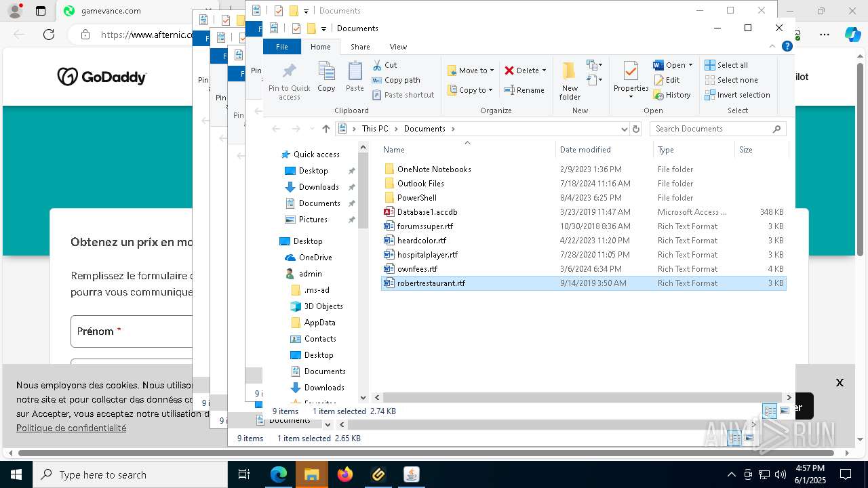
Task: Go up one level with up arrow
Action: [x=326, y=129]
